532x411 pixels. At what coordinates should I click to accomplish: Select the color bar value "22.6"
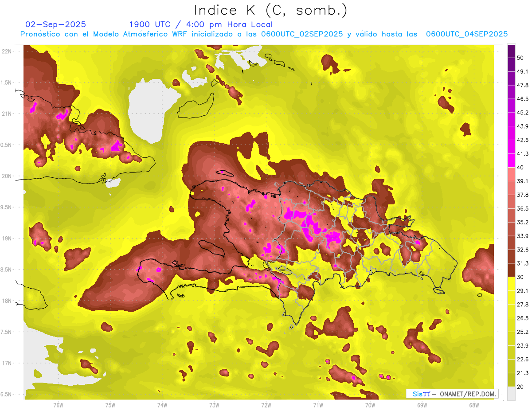523,360
